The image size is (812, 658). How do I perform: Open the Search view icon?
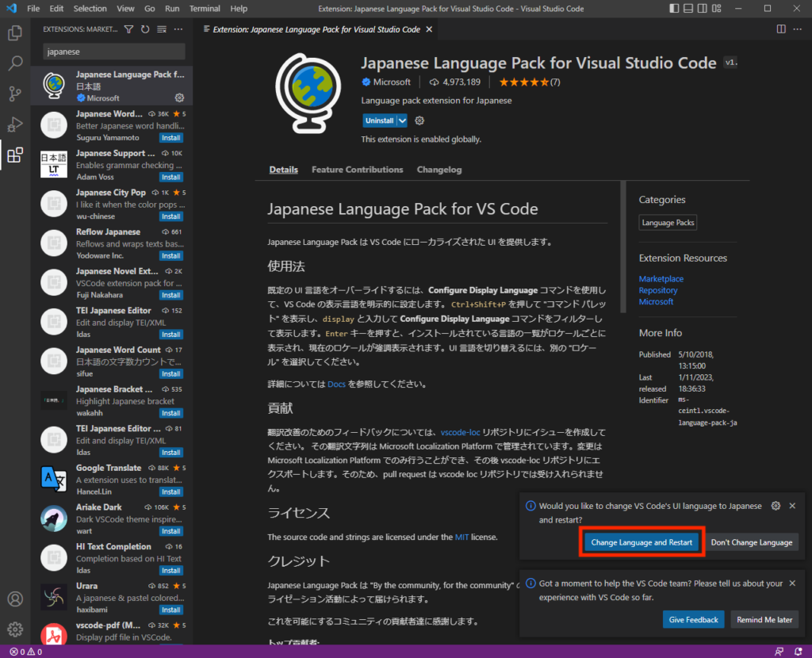coord(14,63)
